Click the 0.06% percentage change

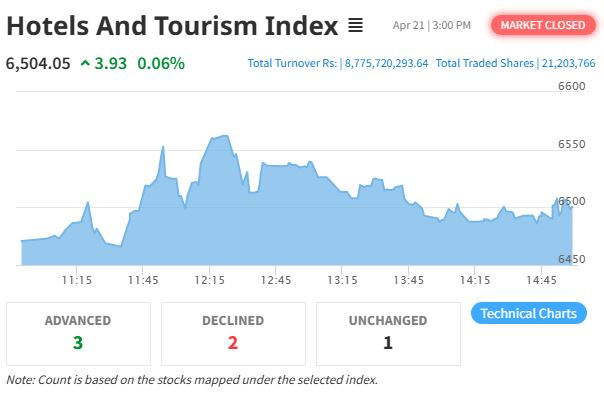click(161, 64)
